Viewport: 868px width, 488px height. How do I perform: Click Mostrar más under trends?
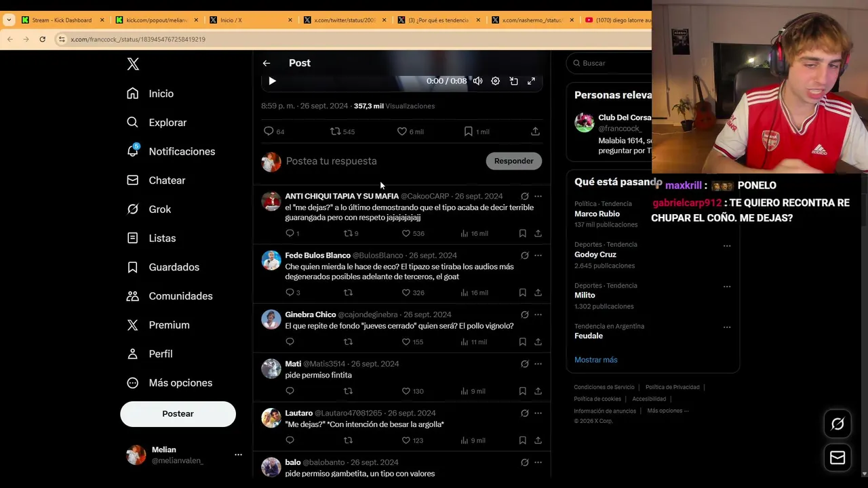[595, 360]
